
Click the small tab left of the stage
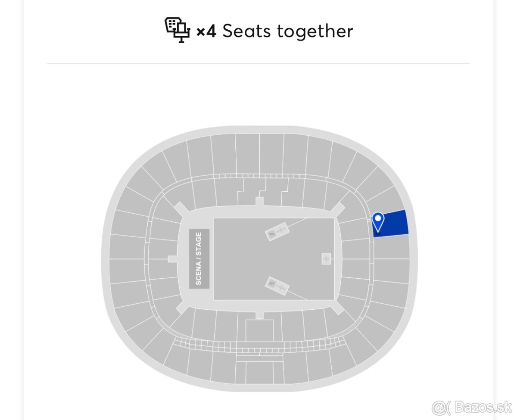pyautogui.click(x=172, y=259)
